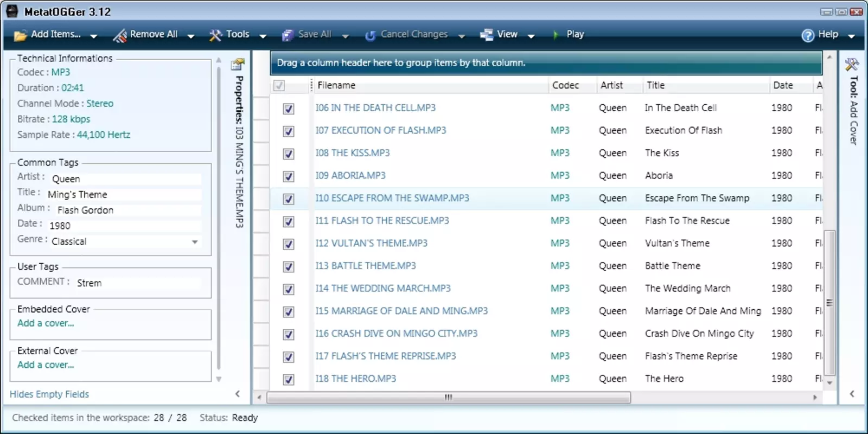Viewport: 868px width, 434px height.
Task: Click the Properties vertical panel label
Action: [x=239, y=152]
